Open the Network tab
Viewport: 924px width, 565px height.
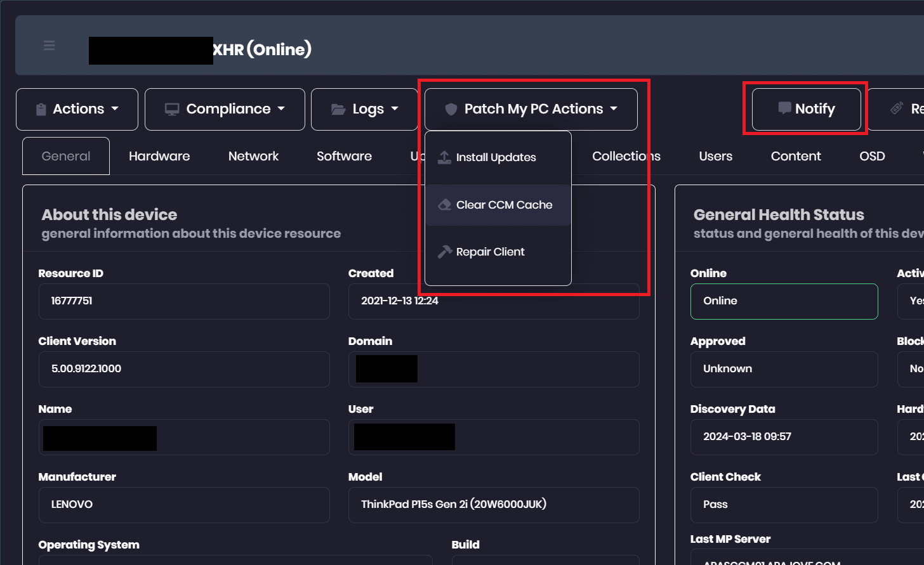click(253, 156)
